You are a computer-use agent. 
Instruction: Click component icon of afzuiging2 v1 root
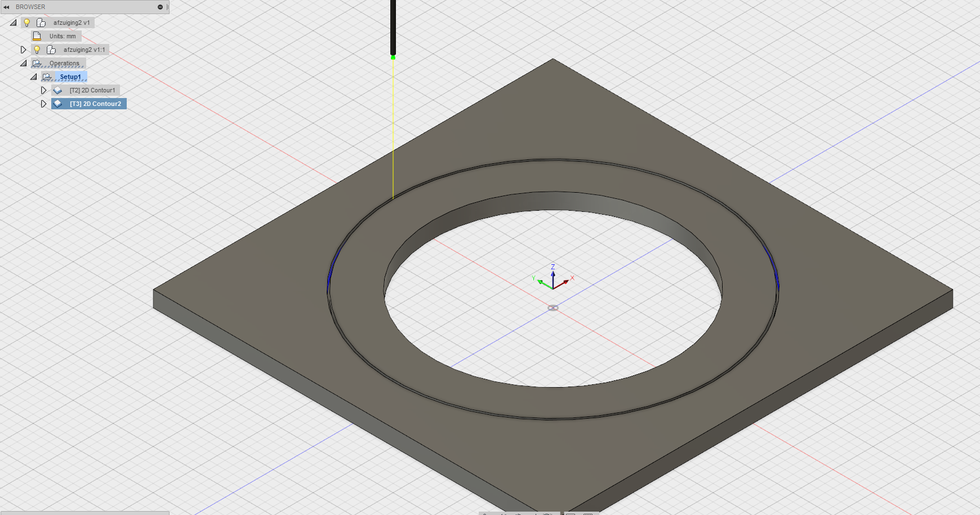tap(41, 23)
